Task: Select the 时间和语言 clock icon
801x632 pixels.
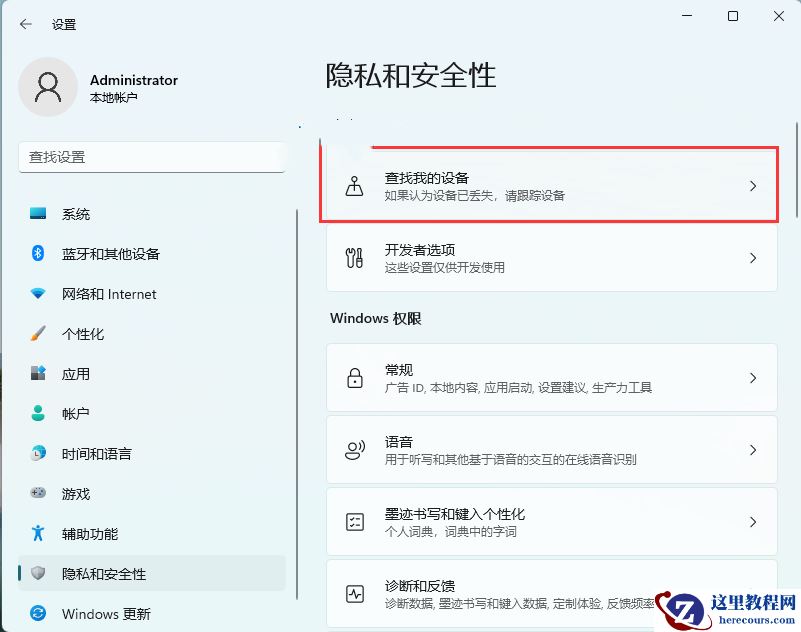Action: click(40, 454)
